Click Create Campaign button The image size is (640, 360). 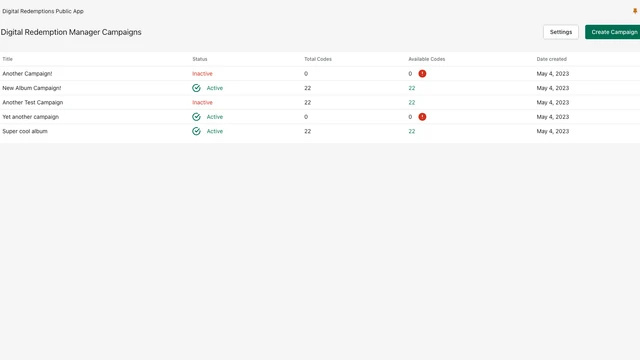point(613,32)
